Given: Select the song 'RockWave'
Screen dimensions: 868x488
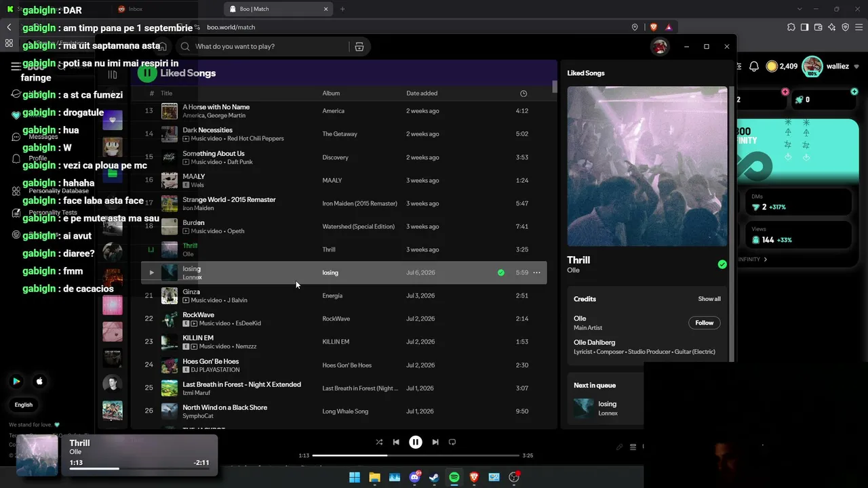Looking at the screenshot, I should (x=198, y=315).
